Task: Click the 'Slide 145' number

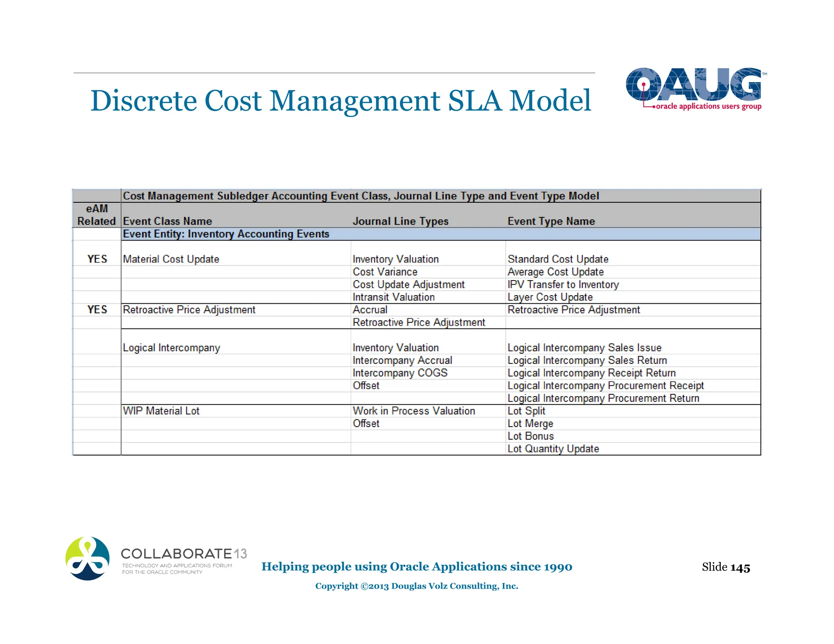Action: pyautogui.click(x=726, y=567)
